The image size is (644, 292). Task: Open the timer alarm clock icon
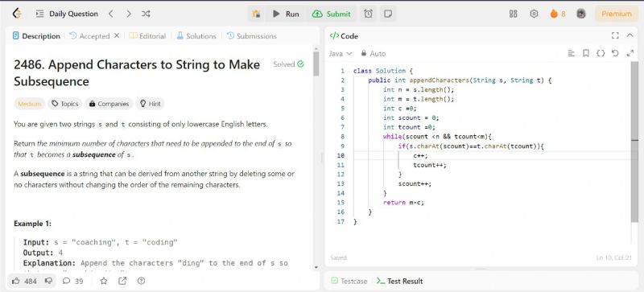coord(369,14)
